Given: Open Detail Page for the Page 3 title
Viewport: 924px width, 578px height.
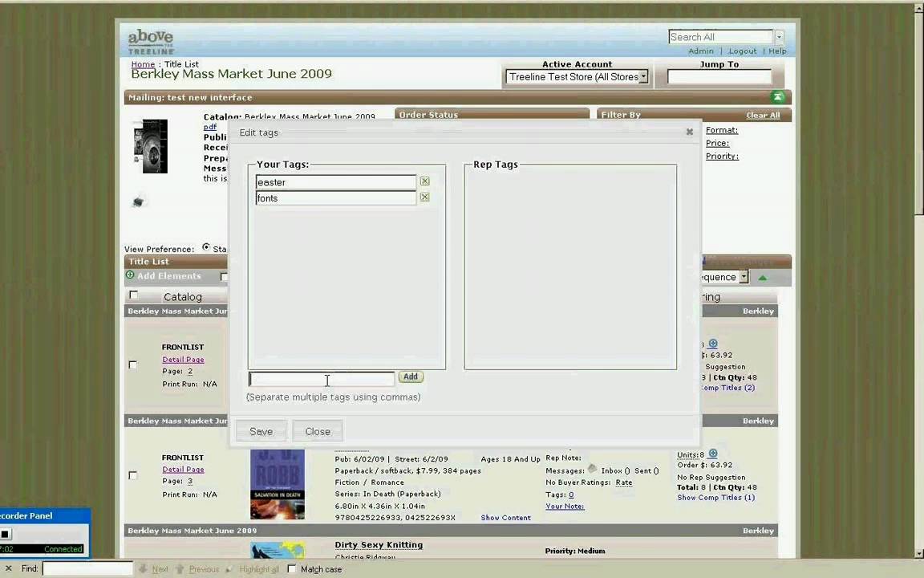Looking at the screenshot, I should [183, 470].
